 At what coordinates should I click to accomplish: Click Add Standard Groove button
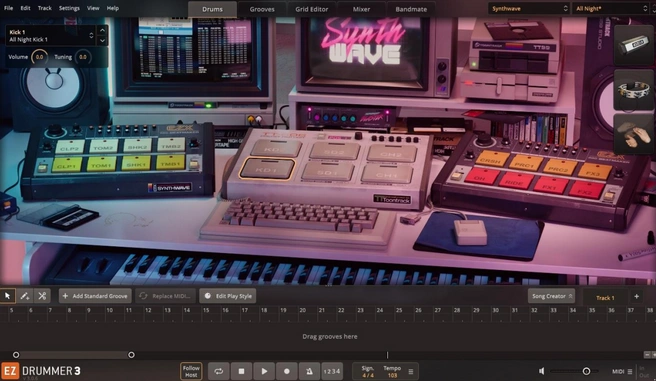click(x=95, y=296)
